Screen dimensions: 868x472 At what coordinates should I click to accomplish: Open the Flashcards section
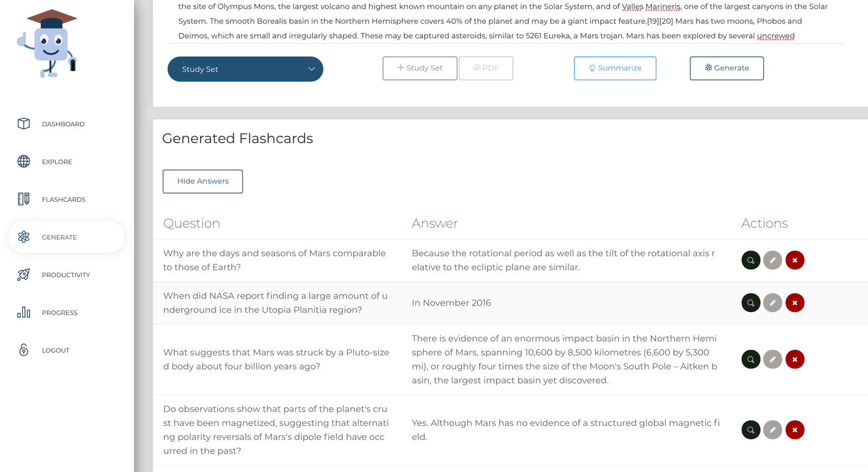pos(63,199)
